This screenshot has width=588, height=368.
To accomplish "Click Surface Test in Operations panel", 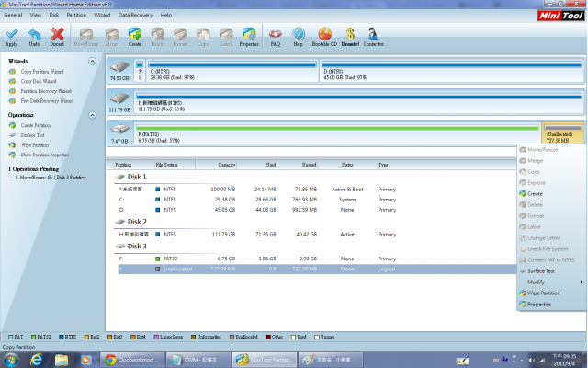I will pos(33,135).
